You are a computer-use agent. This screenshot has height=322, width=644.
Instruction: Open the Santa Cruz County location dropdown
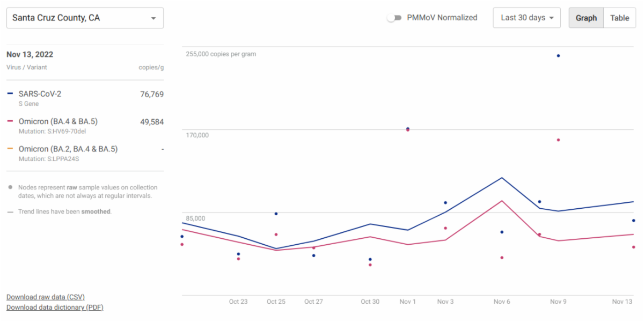point(85,18)
